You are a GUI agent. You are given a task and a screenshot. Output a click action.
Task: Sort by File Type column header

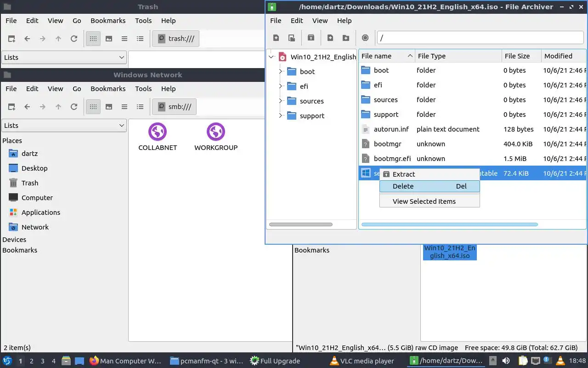coord(458,56)
